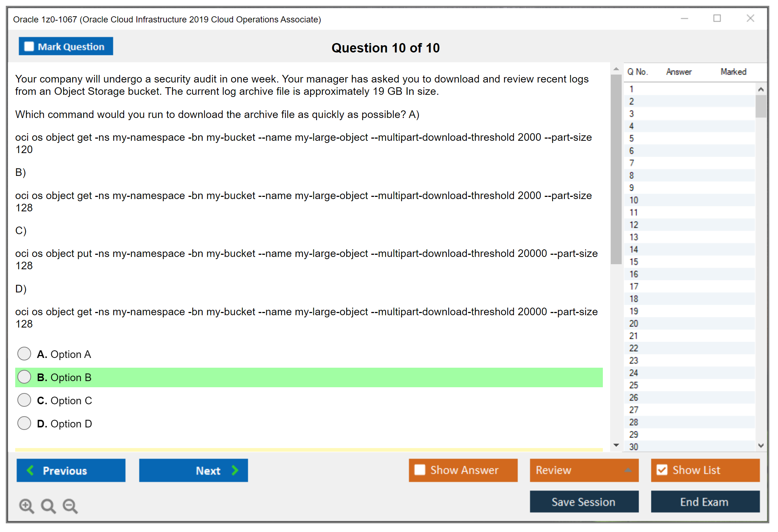This screenshot has width=778, height=532.
Task: Uncheck the Show List checkbox
Action: coord(662,470)
